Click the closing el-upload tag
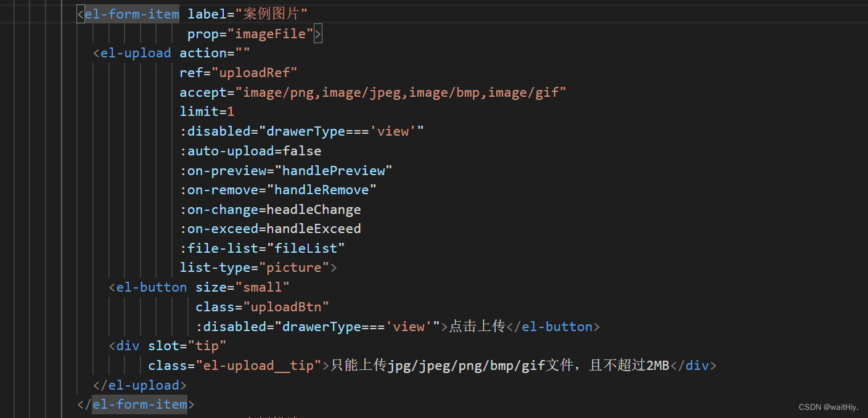868x418 pixels. [140, 385]
